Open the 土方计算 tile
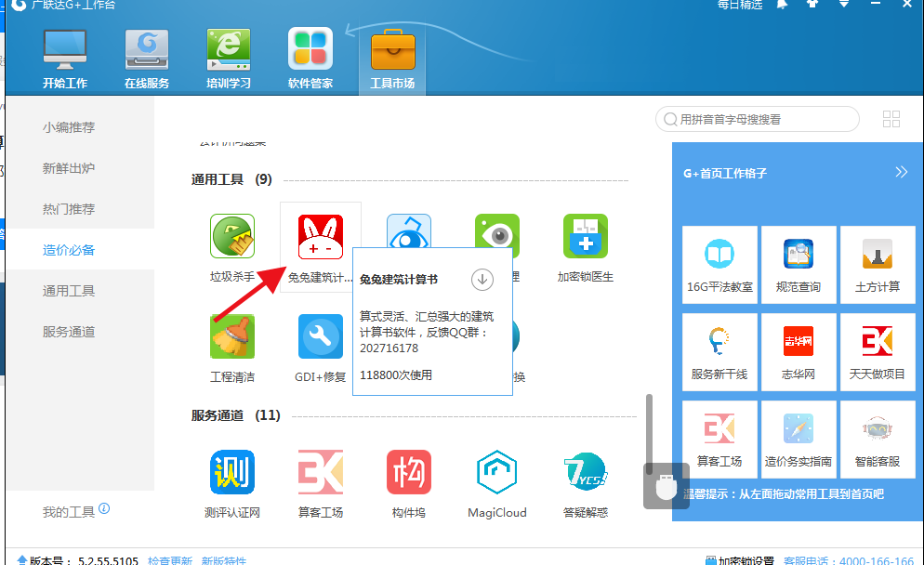Screen dimensions: 924x565 point(878,265)
